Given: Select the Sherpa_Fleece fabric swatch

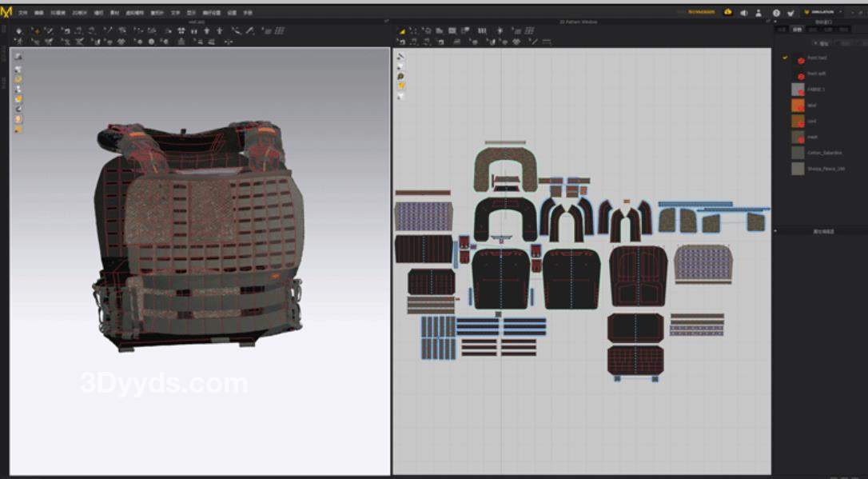Looking at the screenshot, I should (x=798, y=169).
